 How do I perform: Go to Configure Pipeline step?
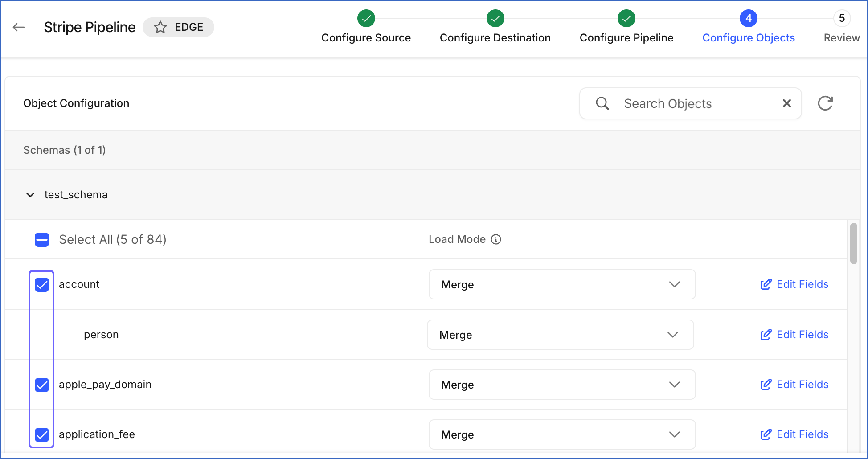tap(626, 38)
